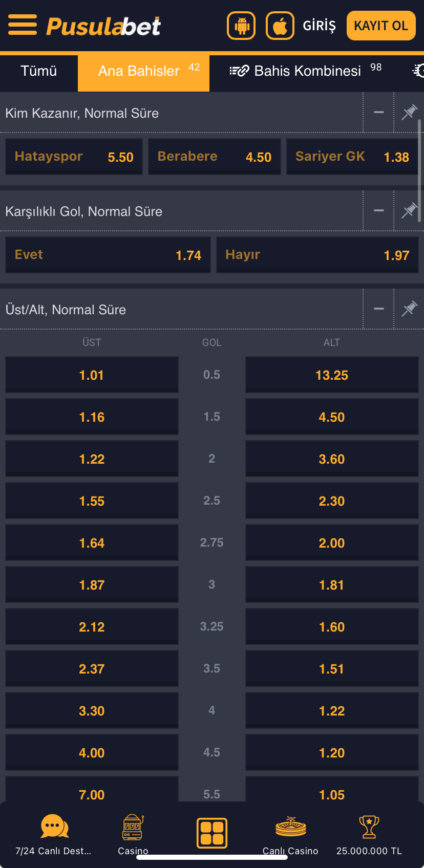This screenshot has height=868, width=424.
Task: Tap the central grid menu icon
Action: click(211, 833)
